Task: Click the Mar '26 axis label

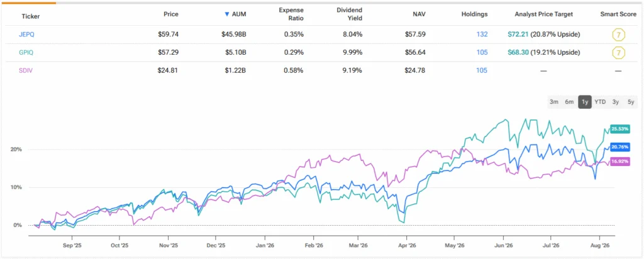Action: coord(358,246)
